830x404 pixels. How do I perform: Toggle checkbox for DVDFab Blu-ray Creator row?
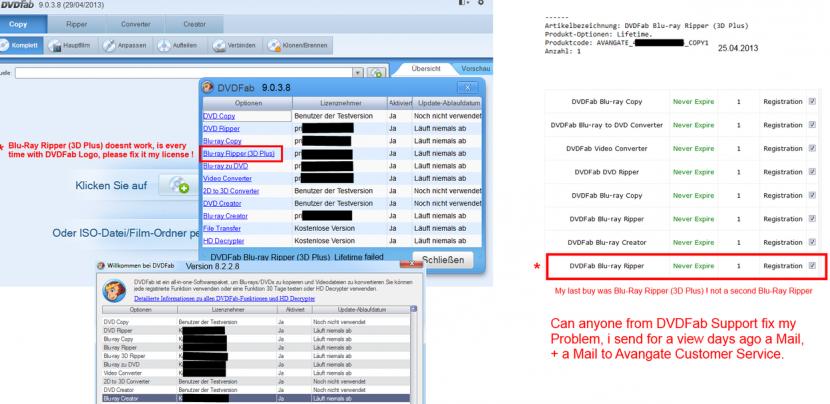[812, 242]
